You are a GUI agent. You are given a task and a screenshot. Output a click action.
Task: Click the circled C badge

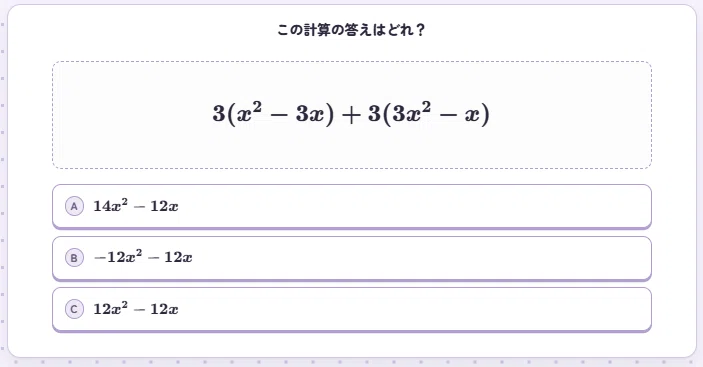pyautogui.click(x=74, y=309)
